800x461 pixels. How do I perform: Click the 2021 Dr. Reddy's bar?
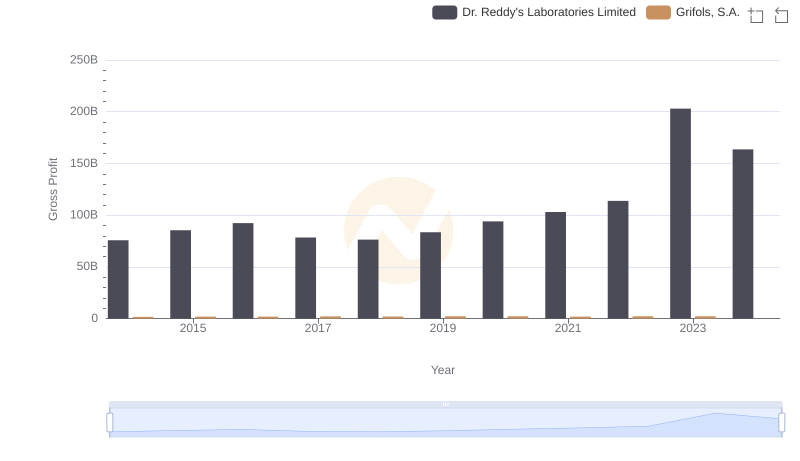coord(555,265)
